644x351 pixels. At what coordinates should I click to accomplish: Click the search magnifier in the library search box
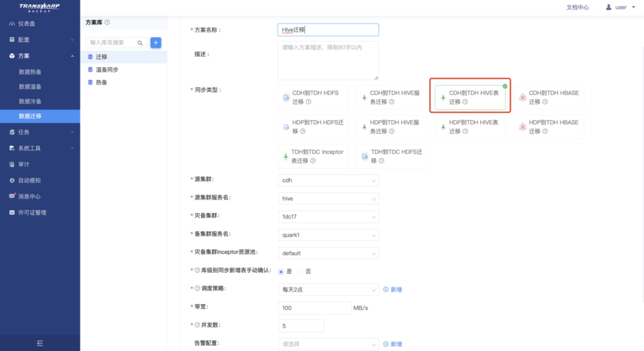(140, 43)
